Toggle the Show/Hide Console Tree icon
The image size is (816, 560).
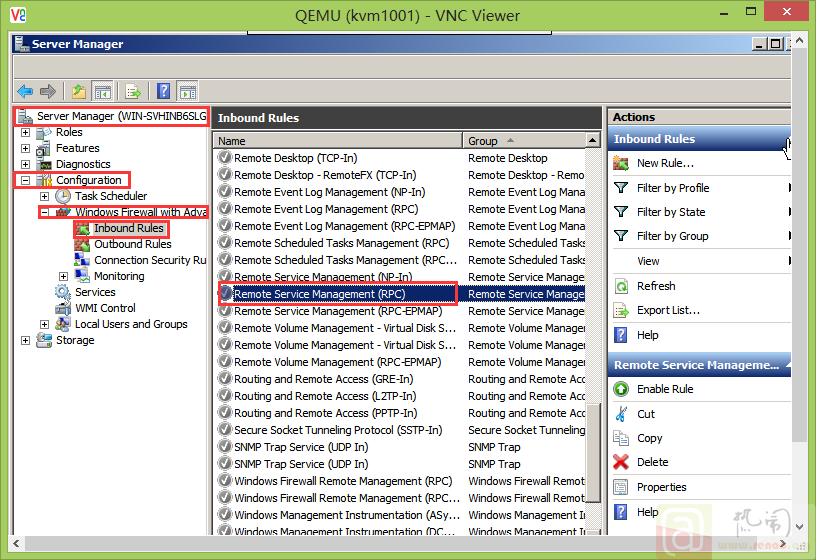point(103,92)
